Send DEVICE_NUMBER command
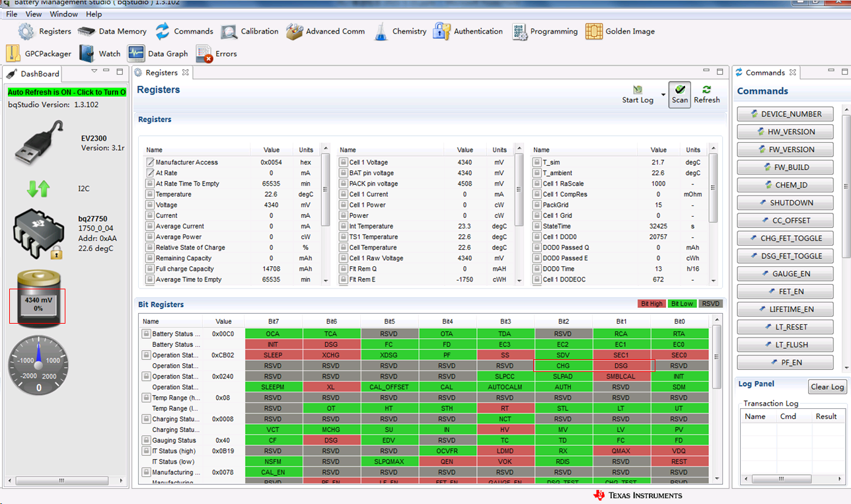Image resolution: width=851 pixels, height=504 pixels. (x=785, y=114)
